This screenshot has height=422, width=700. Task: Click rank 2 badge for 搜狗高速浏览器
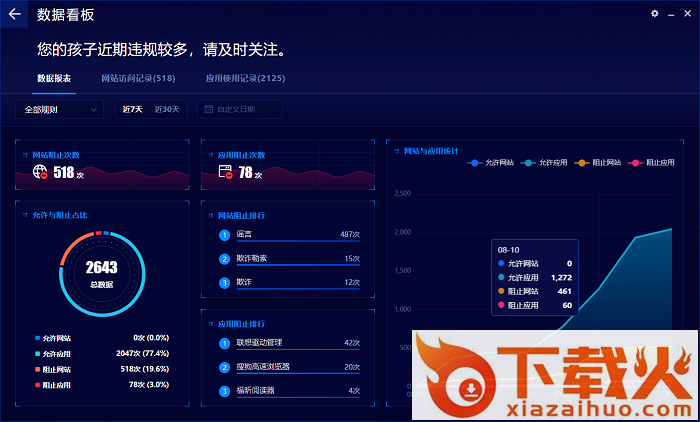pyautogui.click(x=225, y=367)
